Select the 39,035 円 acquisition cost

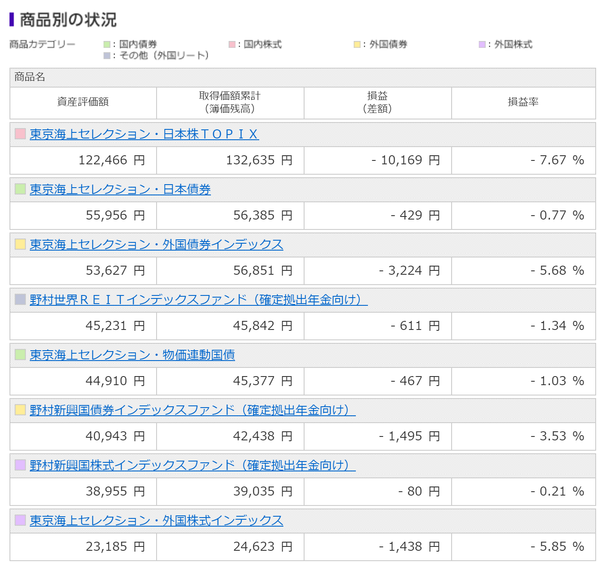(263, 492)
